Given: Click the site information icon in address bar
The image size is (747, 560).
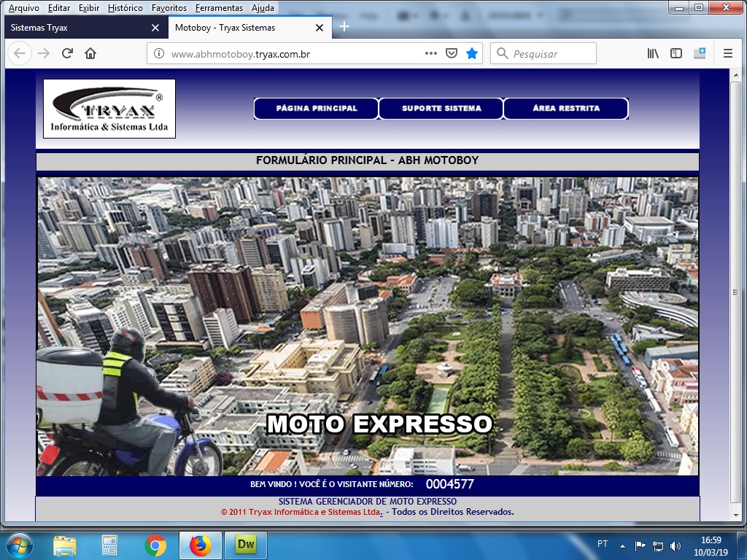Looking at the screenshot, I should coord(158,54).
